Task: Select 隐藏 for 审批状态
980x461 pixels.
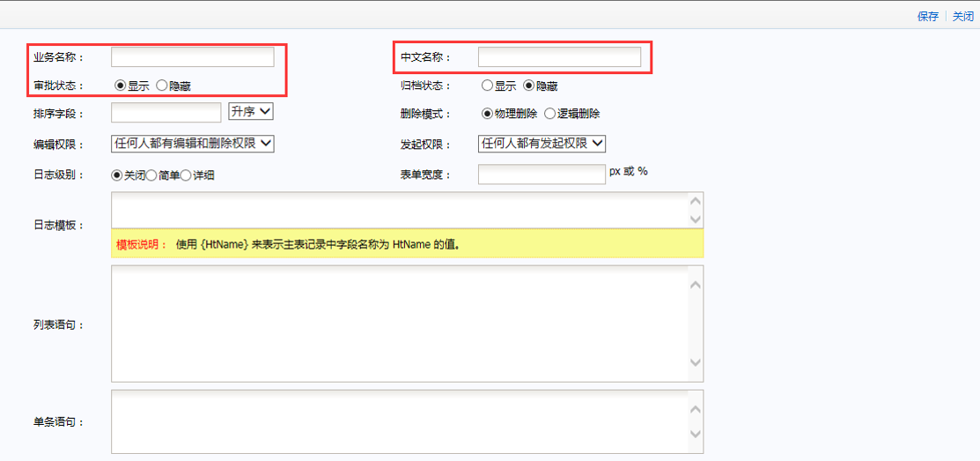Action: 160,86
